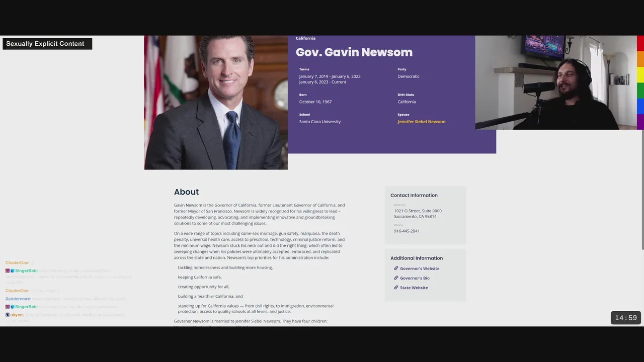The height and width of the screenshot is (362, 644).
Task: Click 'tackling homelessness and building more housing,'
Action: (225, 267)
